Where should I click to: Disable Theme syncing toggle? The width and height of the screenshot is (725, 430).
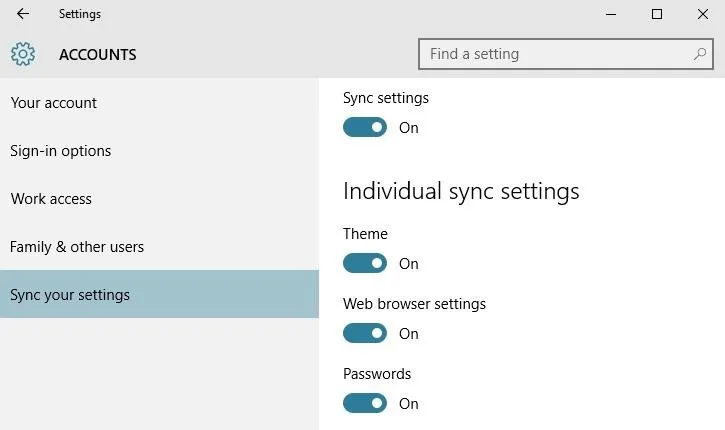click(365, 263)
